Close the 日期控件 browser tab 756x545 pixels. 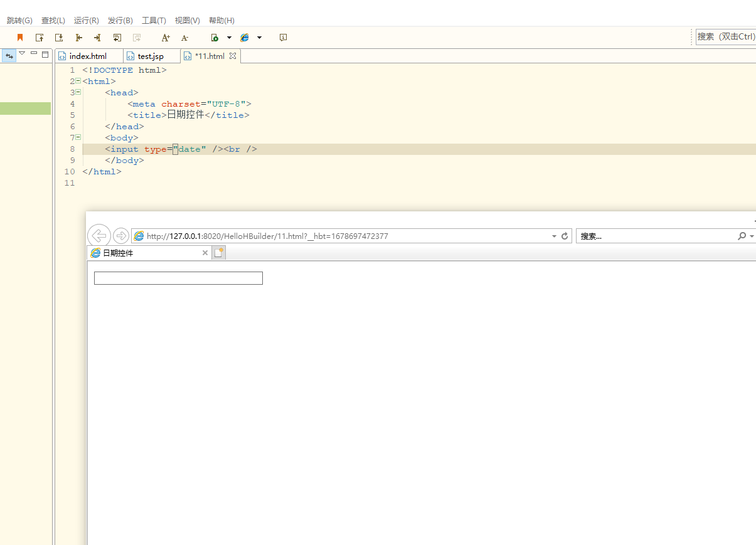tap(205, 253)
